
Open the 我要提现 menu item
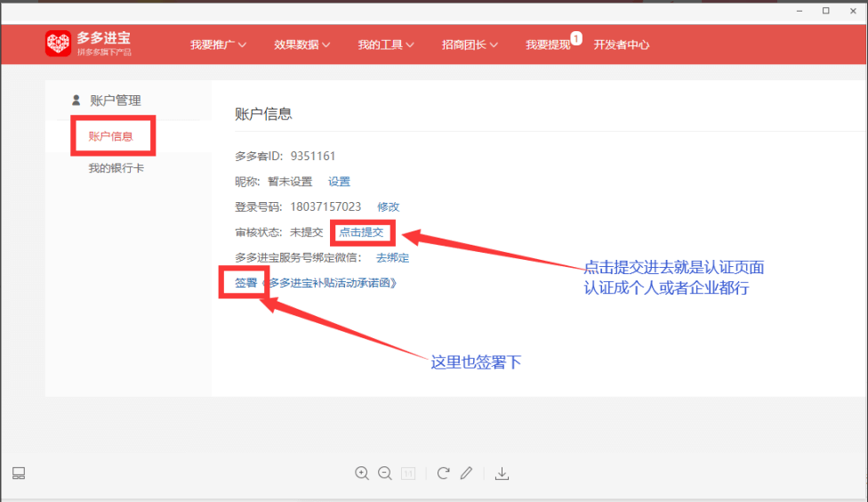point(548,45)
